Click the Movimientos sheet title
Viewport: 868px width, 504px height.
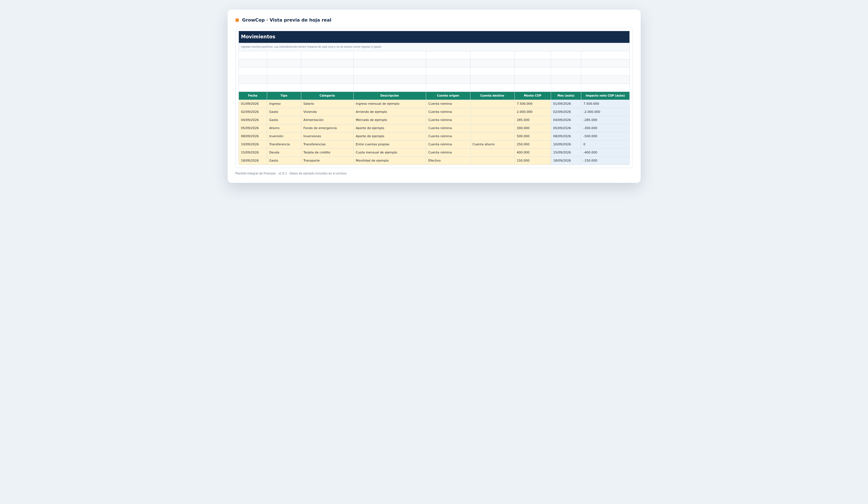(x=258, y=37)
